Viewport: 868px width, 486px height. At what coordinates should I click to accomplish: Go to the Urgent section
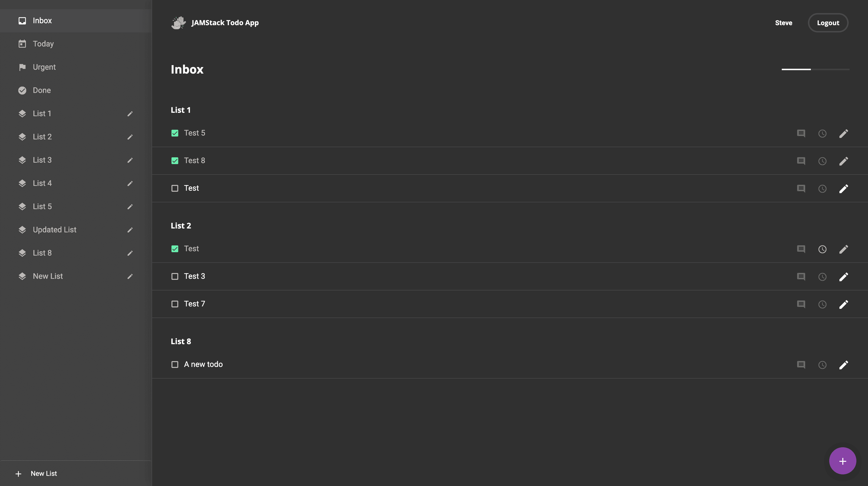44,67
